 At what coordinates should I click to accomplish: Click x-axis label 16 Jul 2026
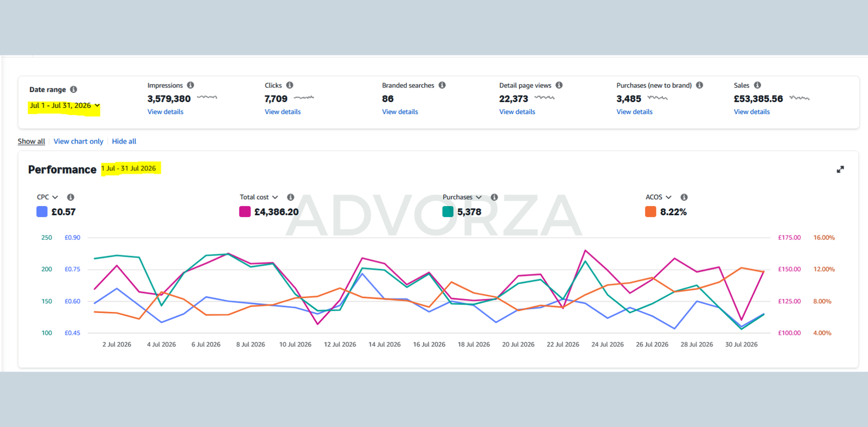click(x=429, y=345)
